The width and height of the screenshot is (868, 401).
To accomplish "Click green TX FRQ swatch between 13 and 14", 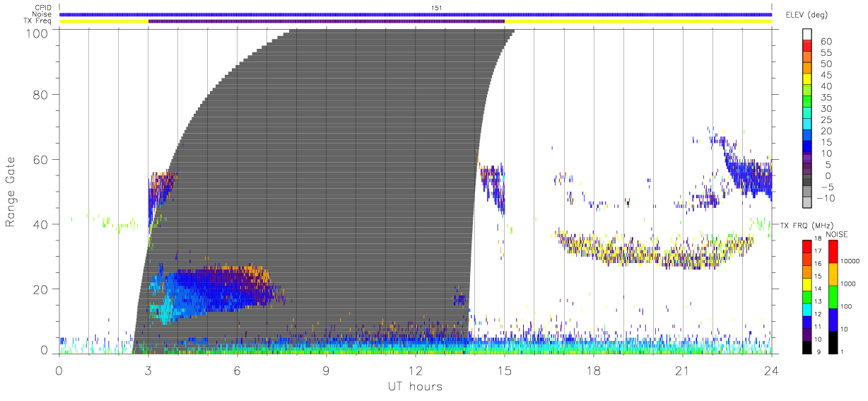I will (807, 297).
